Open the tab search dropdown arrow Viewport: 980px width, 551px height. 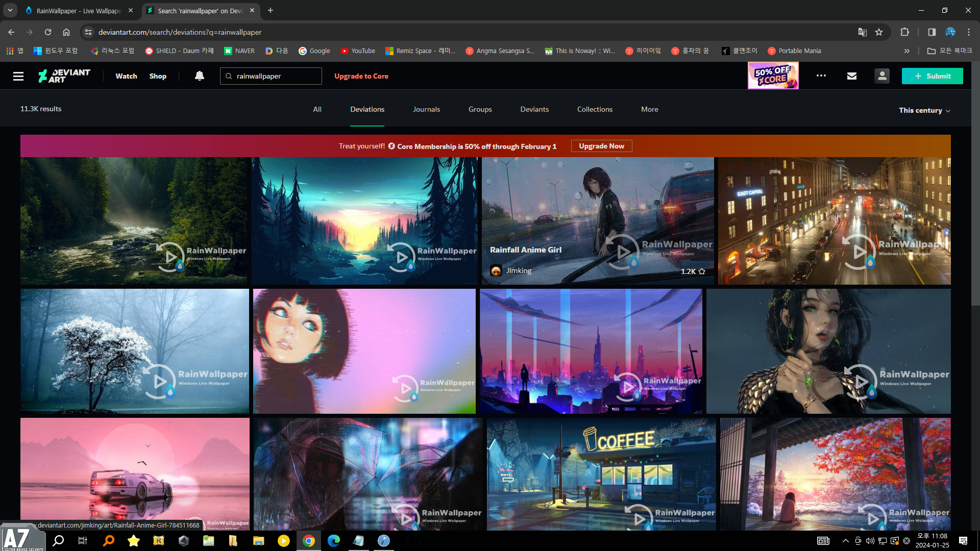(10, 10)
